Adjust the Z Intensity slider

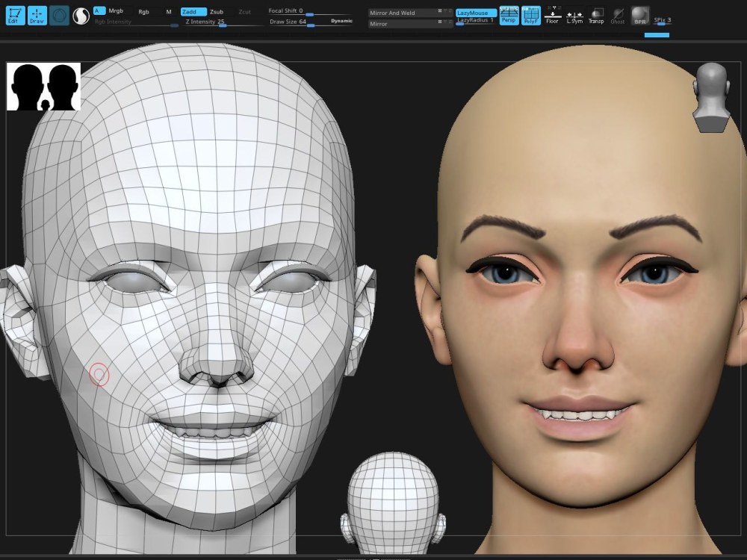click(x=223, y=22)
